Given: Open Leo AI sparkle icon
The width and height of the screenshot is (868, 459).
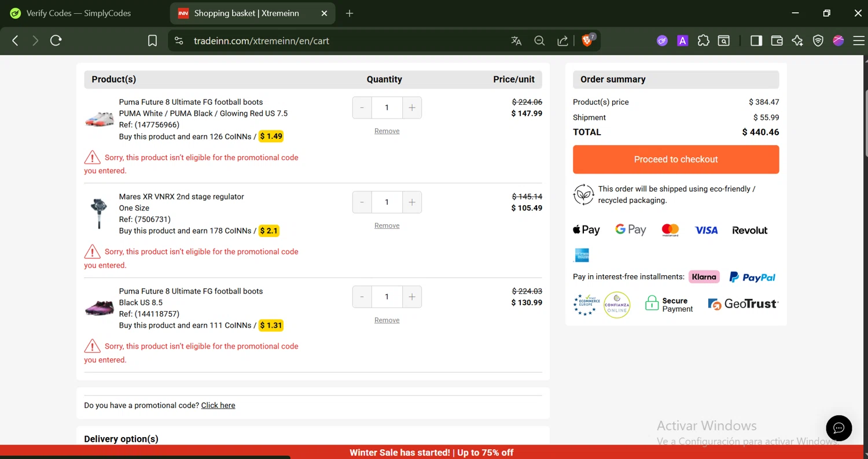Looking at the screenshot, I should coord(797,40).
